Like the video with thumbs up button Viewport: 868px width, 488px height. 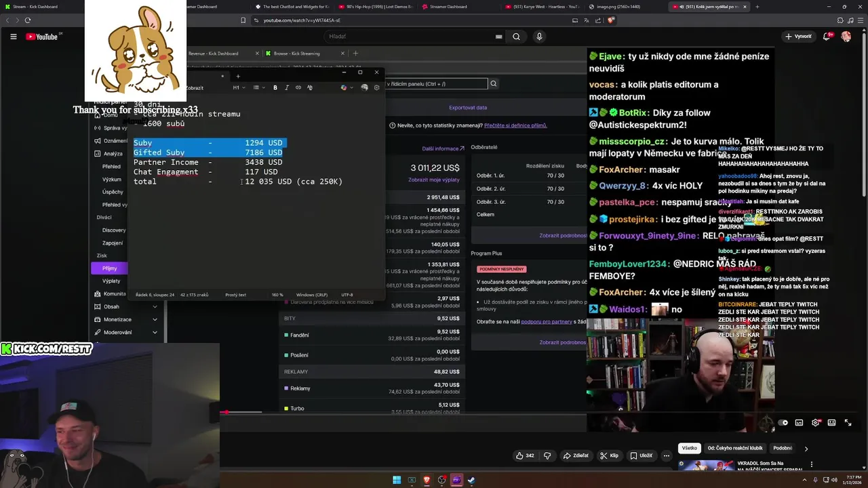[525, 455]
